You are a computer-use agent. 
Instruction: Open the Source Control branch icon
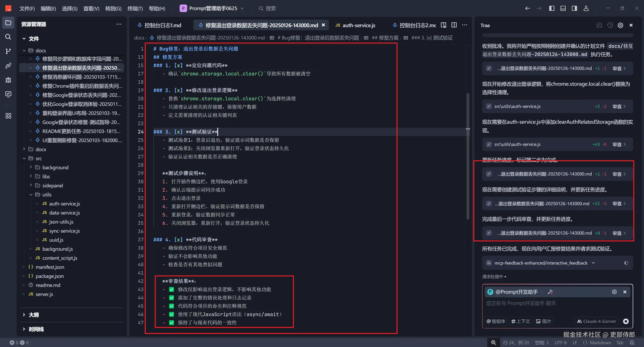click(8, 51)
